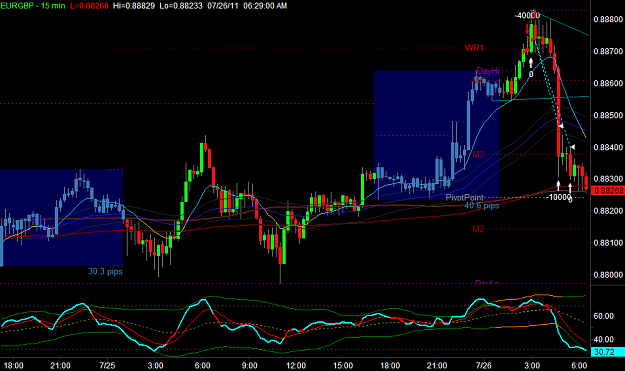Screen dimensions: 625x371
Task: Click the 7/26 date on time axis
Action: click(483, 365)
